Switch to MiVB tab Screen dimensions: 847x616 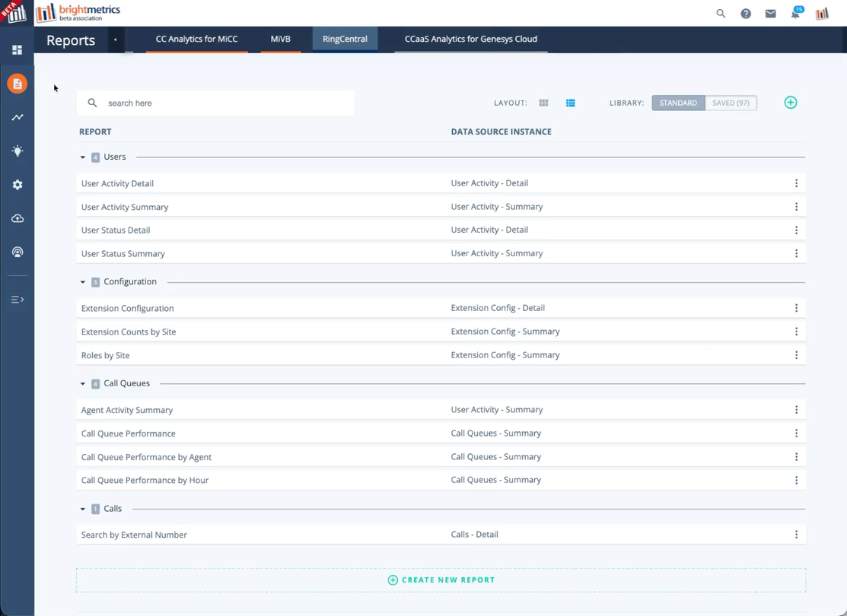pyautogui.click(x=280, y=40)
